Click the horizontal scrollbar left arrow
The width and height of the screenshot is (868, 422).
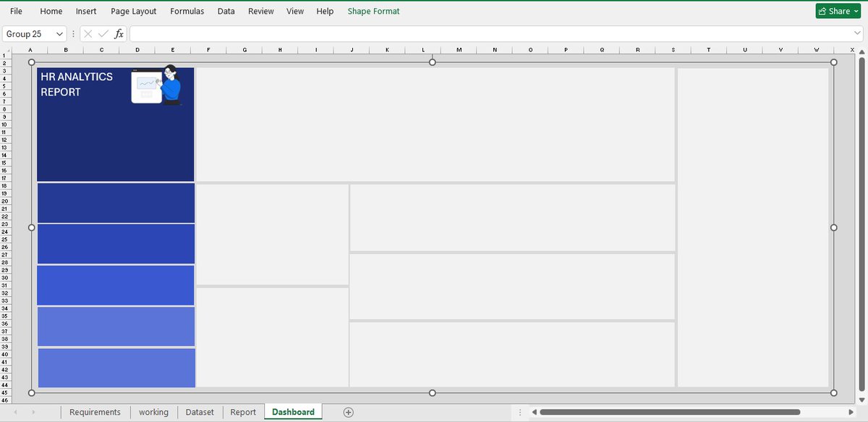535,411
